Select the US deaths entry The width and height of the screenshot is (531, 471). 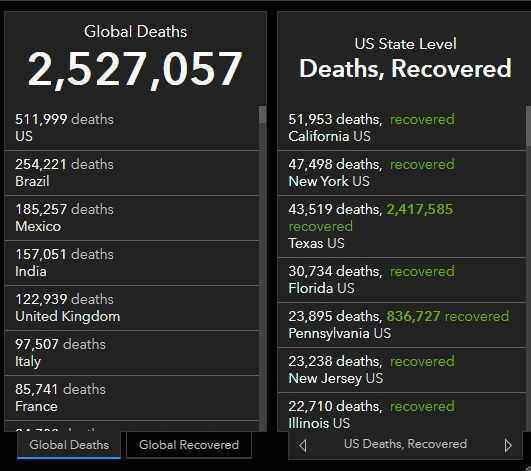(x=132, y=128)
